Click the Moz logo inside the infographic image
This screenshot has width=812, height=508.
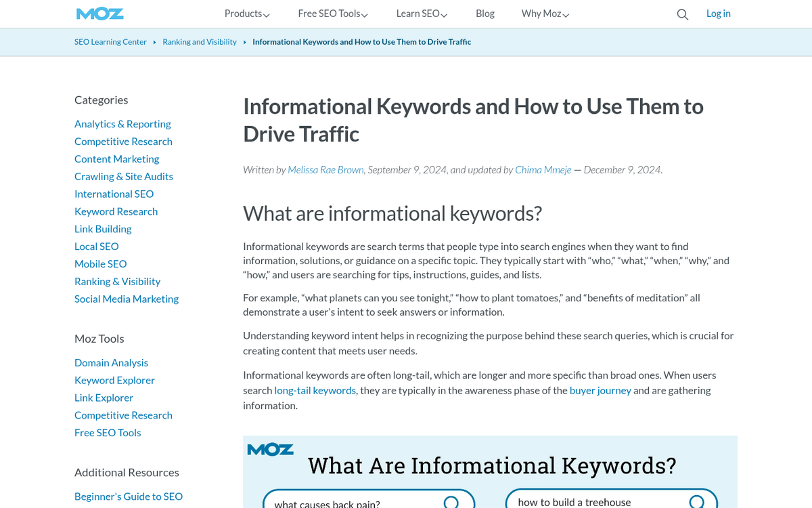[270, 449]
